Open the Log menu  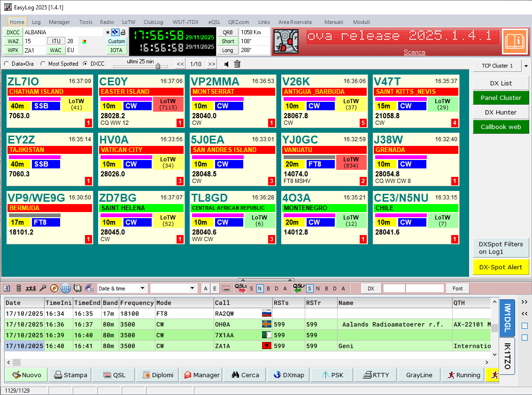coord(36,22)
